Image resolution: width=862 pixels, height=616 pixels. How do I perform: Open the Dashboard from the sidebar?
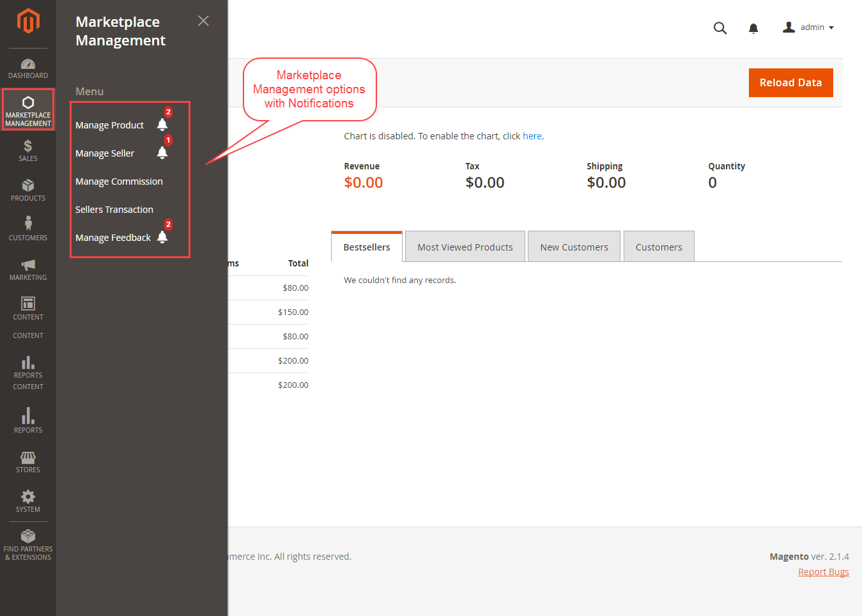point(28,67)
